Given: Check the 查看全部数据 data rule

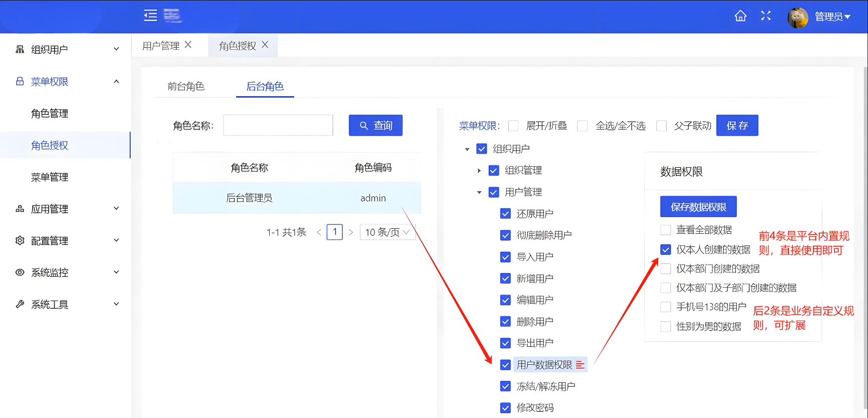Looking at the screenshot, I should 666,230.
